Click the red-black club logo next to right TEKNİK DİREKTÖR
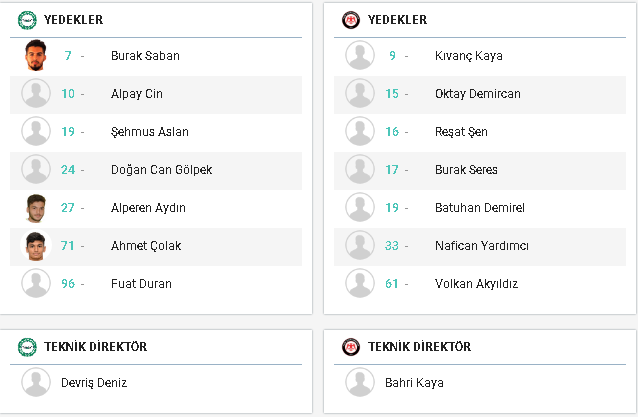638x417 pixels. coord(351,347)
